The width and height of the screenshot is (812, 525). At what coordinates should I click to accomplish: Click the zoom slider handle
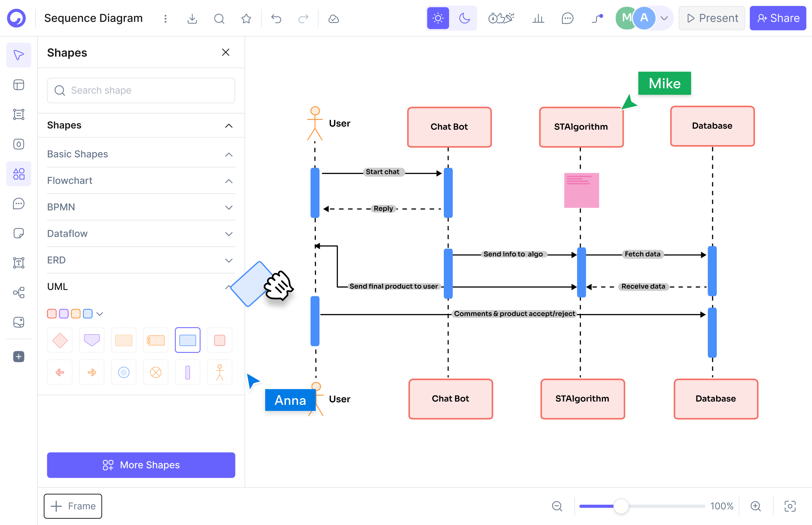pyautogui.click(x=621, y=506)
